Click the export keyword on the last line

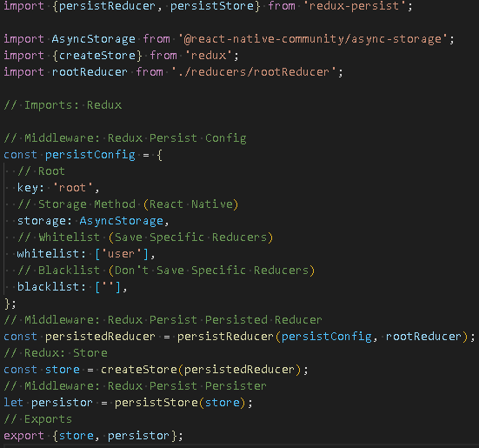[23, 436]
